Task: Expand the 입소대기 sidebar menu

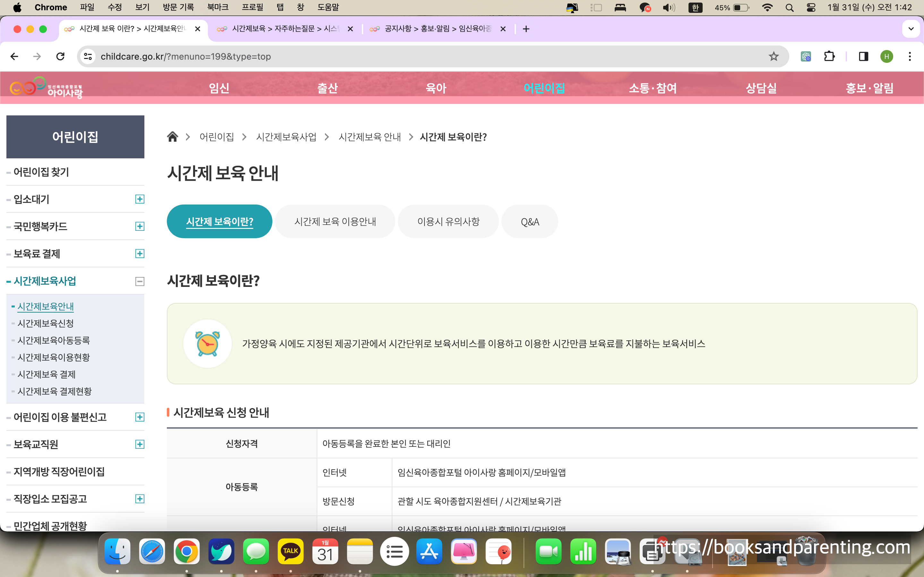Action: [140, 199]
